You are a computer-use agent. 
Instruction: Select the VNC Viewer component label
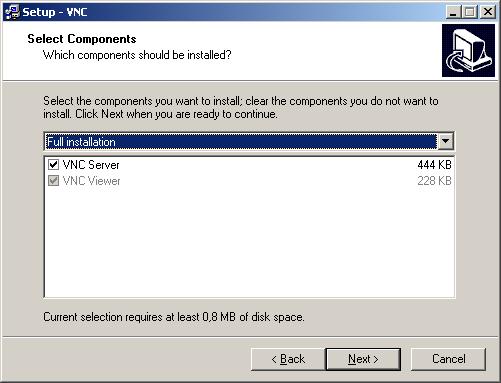(91, 181)
